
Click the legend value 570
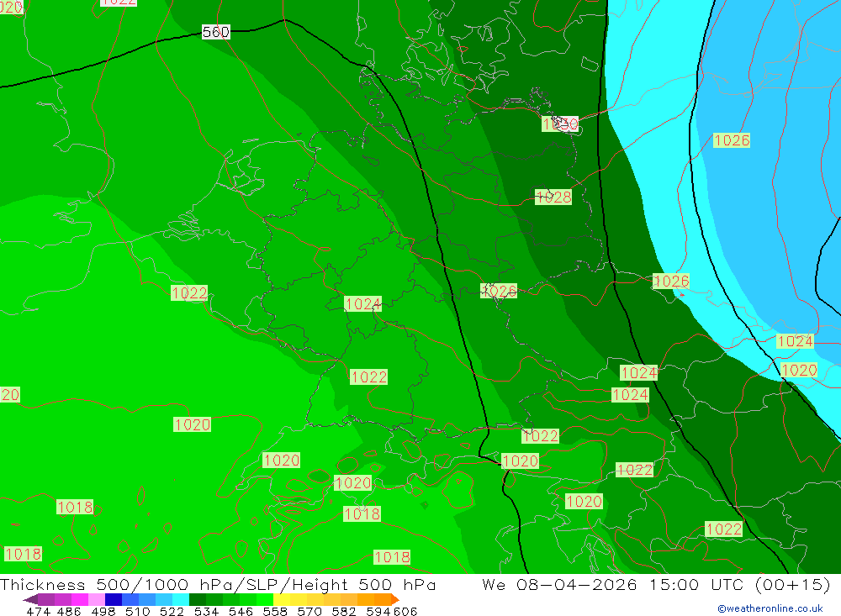click(309, 611)
